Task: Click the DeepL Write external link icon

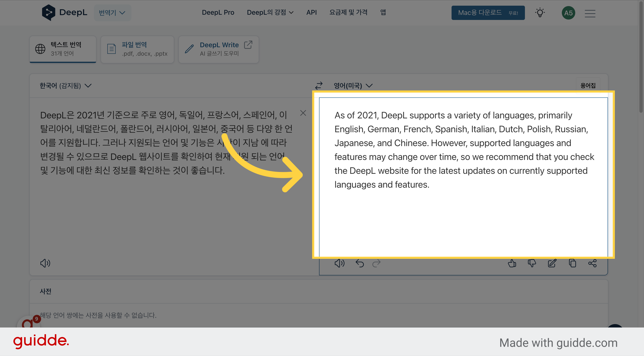Action: tap(248, 45)
